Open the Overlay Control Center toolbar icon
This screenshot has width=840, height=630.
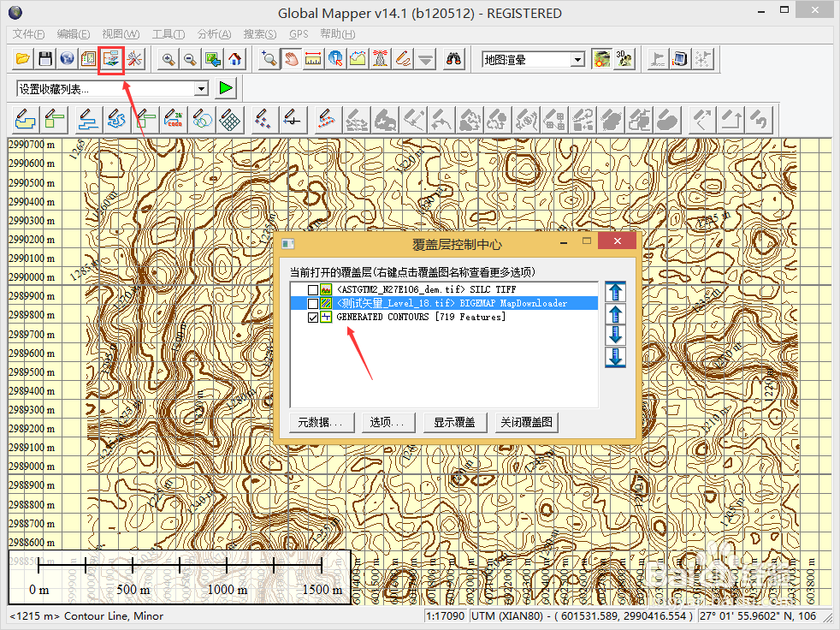[111, 58]
